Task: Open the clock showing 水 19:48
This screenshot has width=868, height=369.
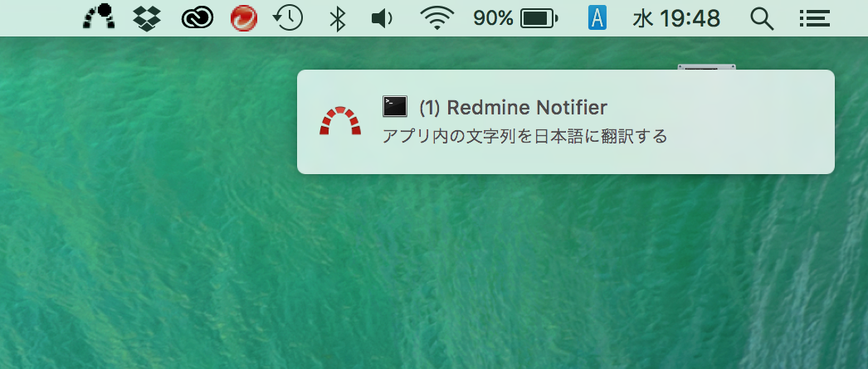Action: click(676, 19)
